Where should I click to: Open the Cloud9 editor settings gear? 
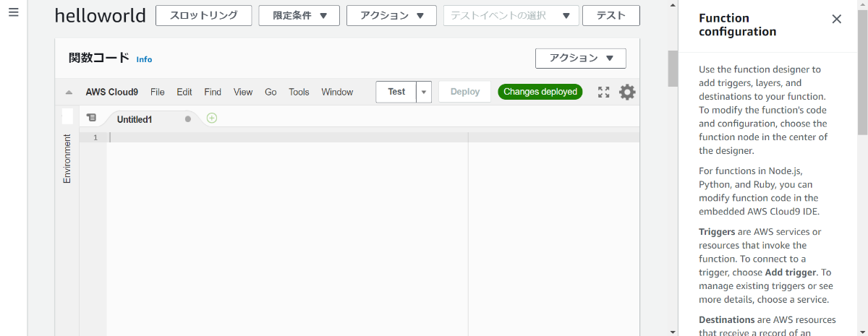pyautogui.click(x=627, y=92)
